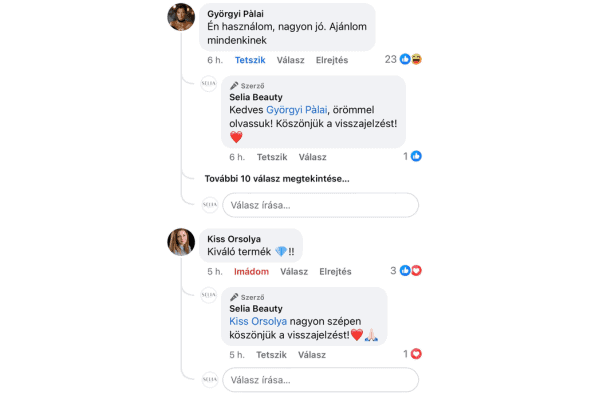Click reaction icons on Kiss Orsolya's comment

[410, 271]
